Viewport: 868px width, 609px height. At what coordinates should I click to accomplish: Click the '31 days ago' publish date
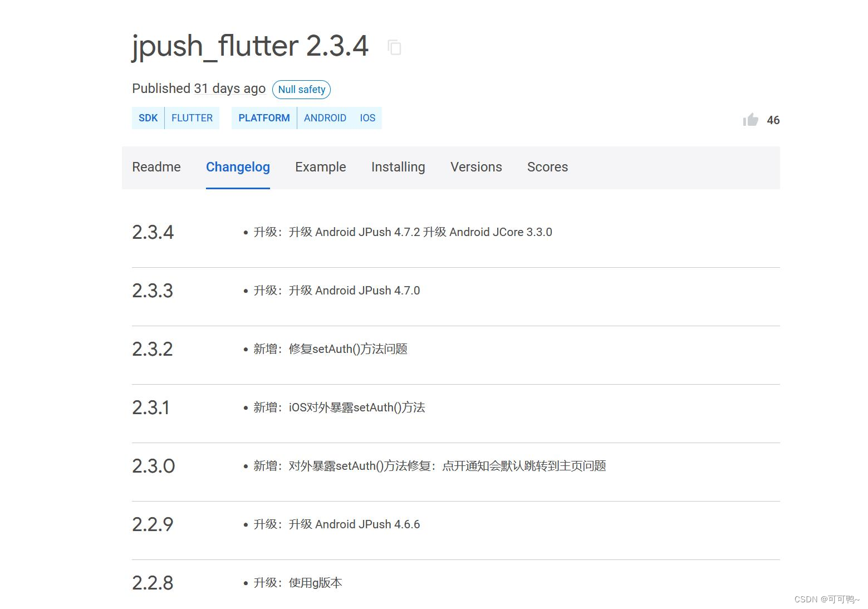coord(229,89)
